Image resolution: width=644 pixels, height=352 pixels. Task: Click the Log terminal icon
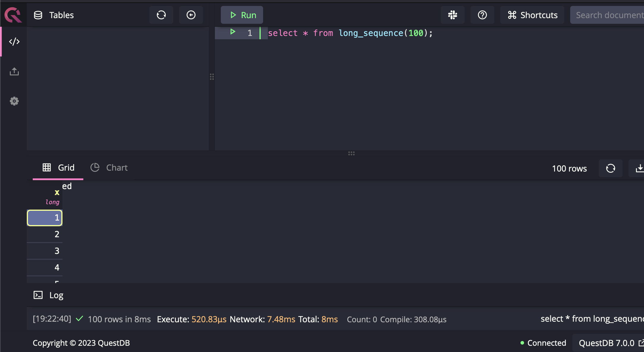click(x=38, y=295)
